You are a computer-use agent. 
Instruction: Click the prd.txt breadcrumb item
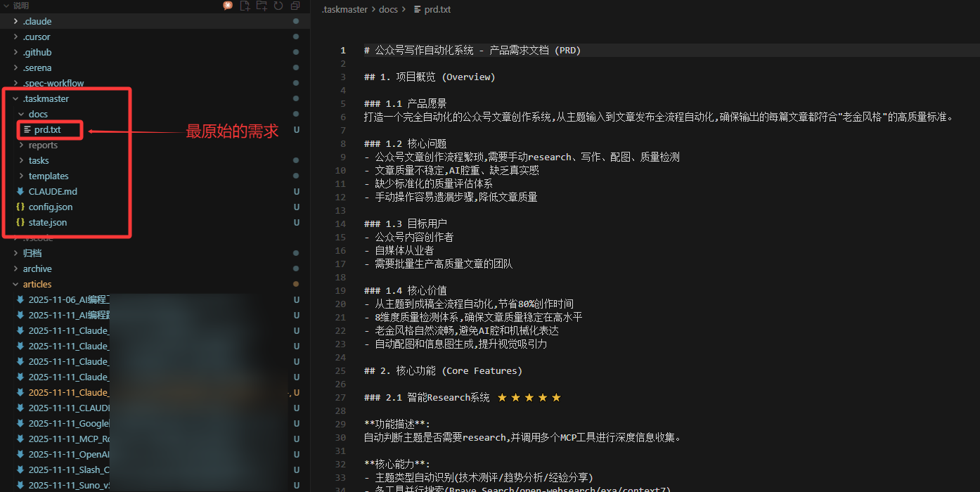pos(432,9)
